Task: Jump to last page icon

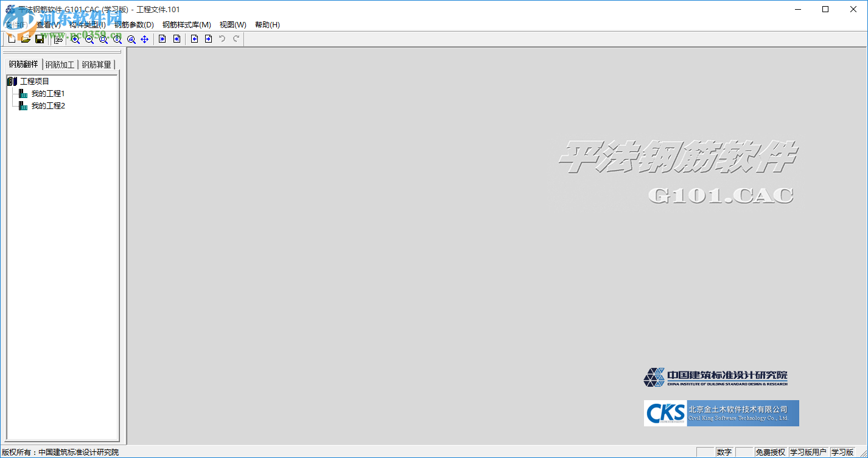Action: click(x=177, y=39)
